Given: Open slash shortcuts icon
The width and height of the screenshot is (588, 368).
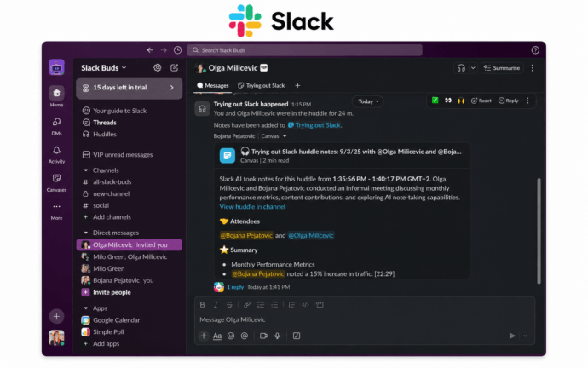Looking at the screenshot, I should point(297,336).
